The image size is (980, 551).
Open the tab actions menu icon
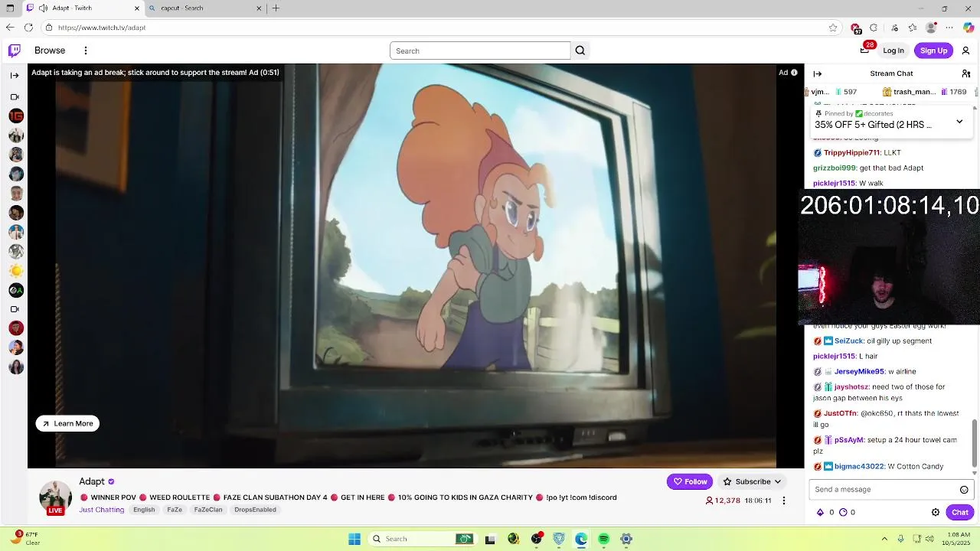pyautogui.click(x=11, y=8)
